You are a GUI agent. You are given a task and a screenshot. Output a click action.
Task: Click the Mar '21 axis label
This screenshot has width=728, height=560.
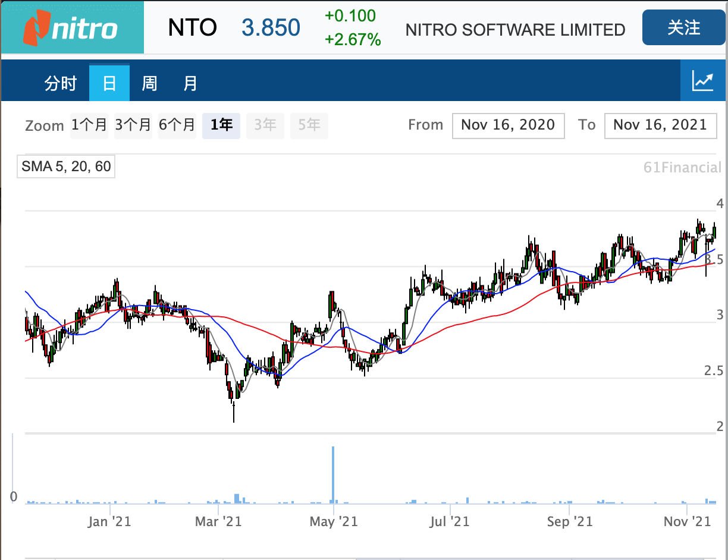(218, 521)
